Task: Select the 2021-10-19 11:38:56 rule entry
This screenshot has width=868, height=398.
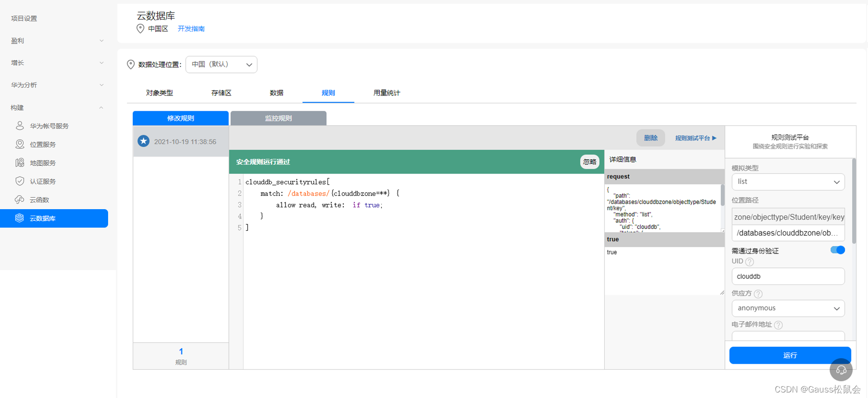Action: click(x=181, y=142)
